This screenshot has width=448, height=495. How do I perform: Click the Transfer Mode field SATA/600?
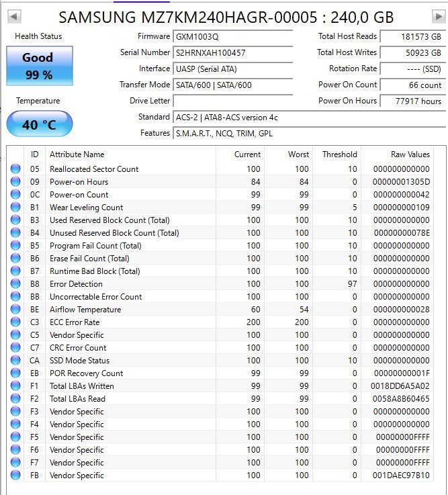[233, 85]
